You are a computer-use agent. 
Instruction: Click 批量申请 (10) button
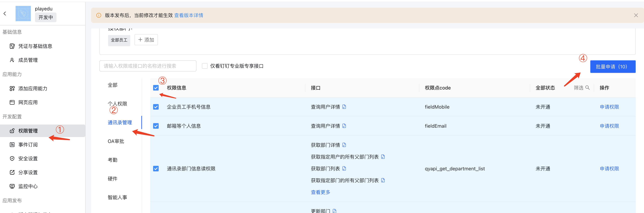click(612, 67)
